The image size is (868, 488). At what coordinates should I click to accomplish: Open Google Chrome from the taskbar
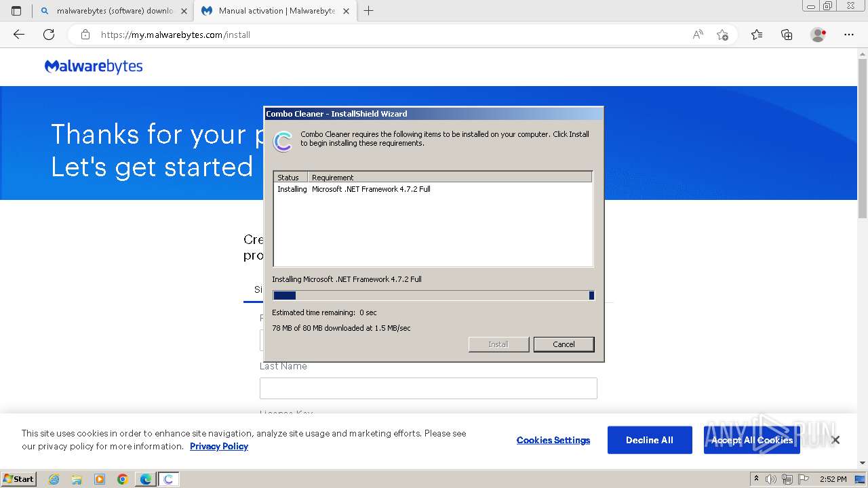pos(122,479)
